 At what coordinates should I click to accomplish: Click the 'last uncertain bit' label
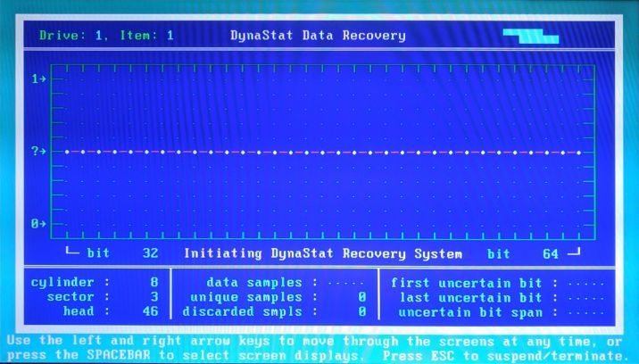click(x=470, y=298)
